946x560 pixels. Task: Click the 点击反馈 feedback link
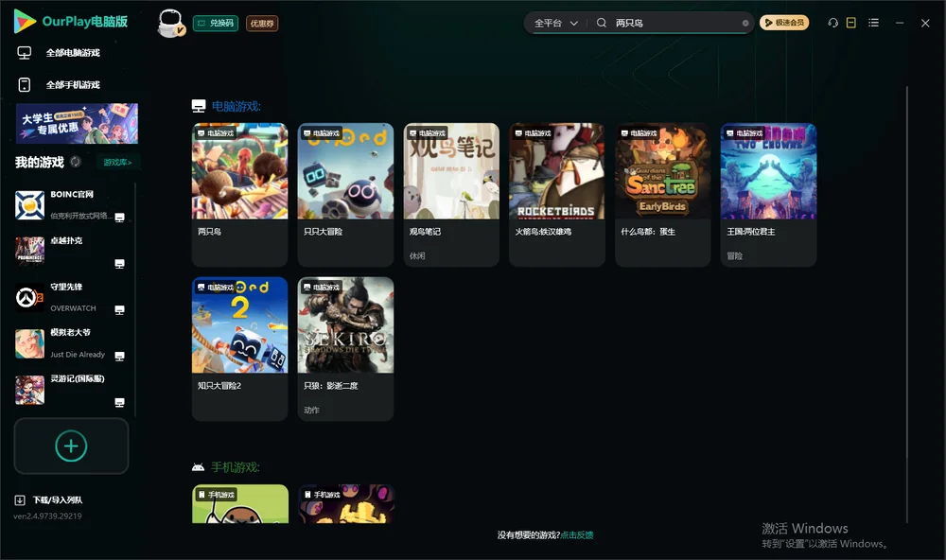pos(577,535)
